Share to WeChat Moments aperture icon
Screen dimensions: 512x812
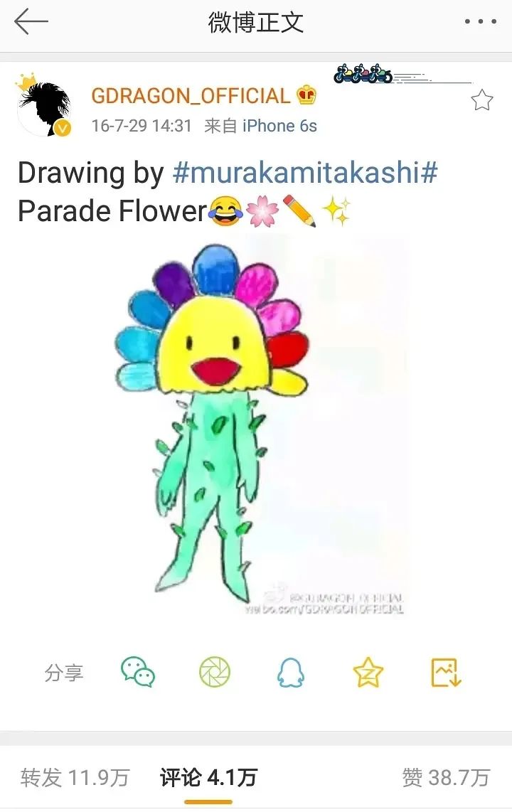pyautogui.click(x=215, y=672)
